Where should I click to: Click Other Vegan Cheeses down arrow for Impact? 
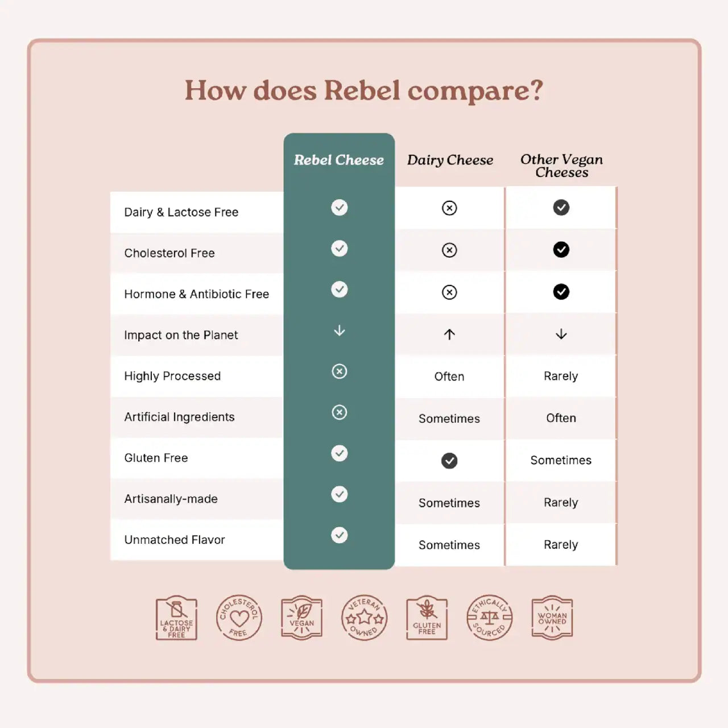tap(561, 334)
